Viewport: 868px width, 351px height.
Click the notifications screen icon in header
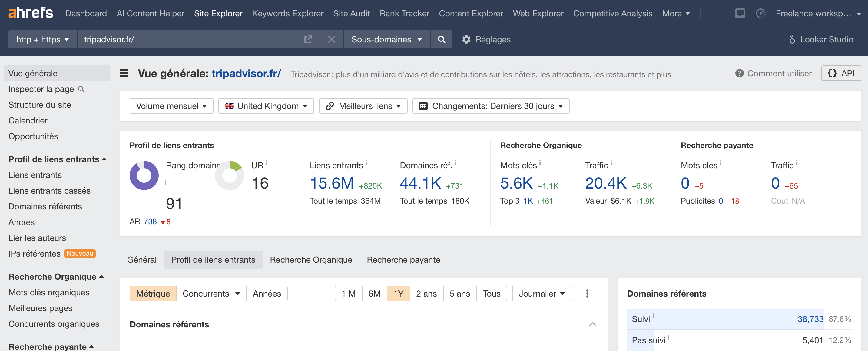pos(740,13)
